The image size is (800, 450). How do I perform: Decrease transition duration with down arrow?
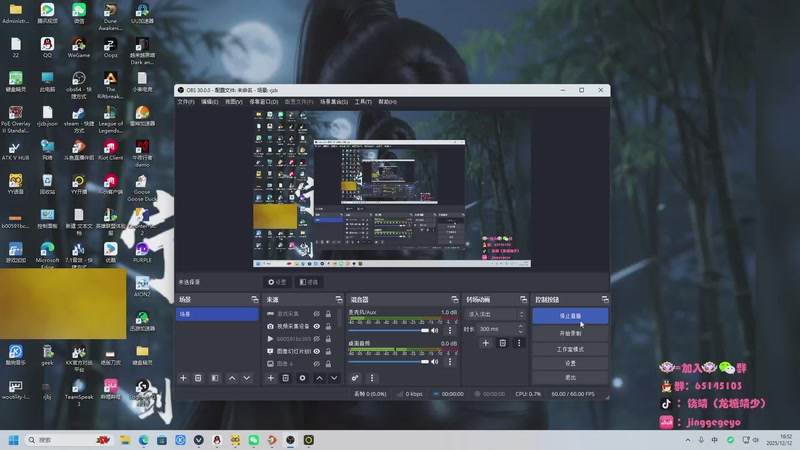click(520, 332)
